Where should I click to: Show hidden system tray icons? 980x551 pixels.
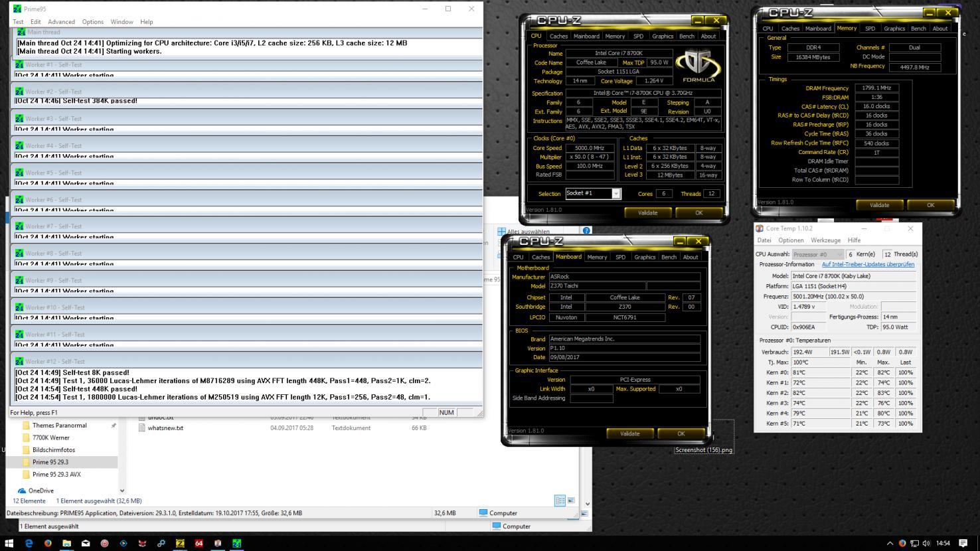pos(890,543)
